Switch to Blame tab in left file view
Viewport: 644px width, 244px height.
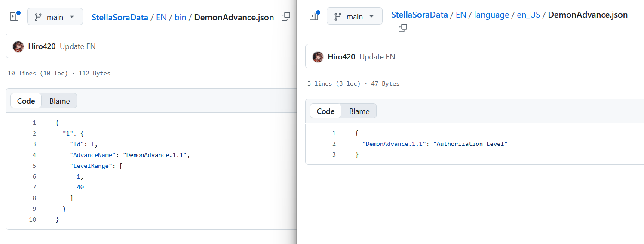59,101
